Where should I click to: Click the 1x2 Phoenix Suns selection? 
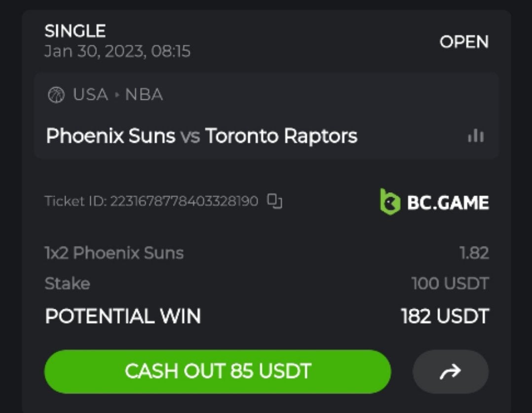[114, 253]
